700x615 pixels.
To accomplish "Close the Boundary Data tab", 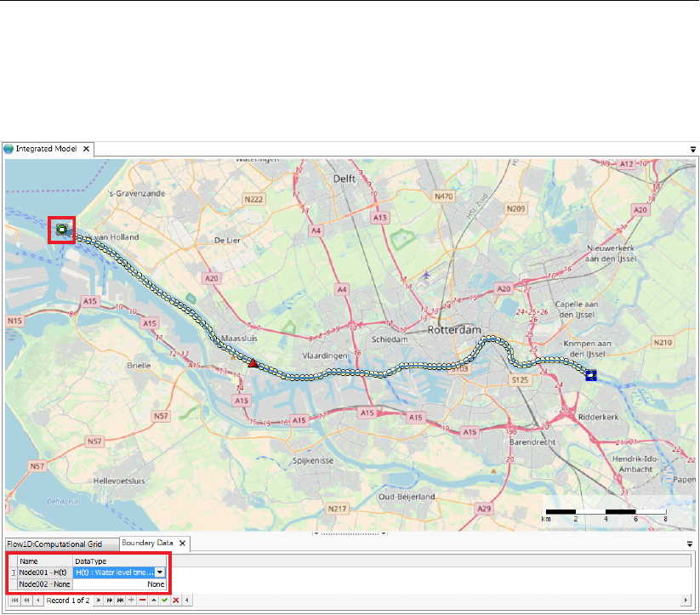I will [183, 544].
